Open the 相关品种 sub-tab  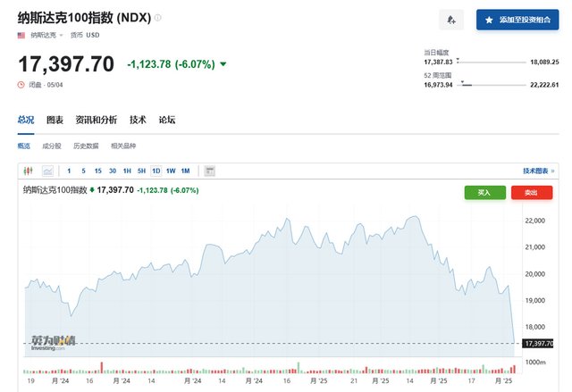pos(123,146)
